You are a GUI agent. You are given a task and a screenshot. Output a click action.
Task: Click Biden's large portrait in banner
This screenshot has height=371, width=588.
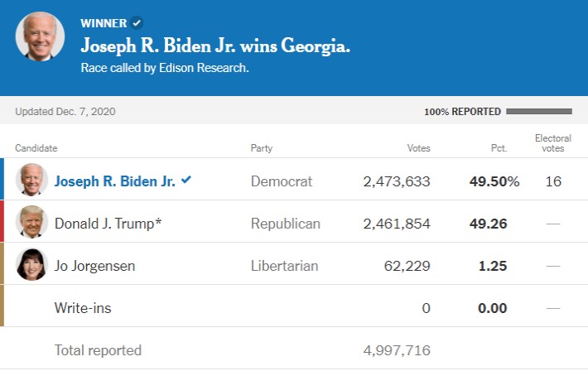tap(40, 36)
